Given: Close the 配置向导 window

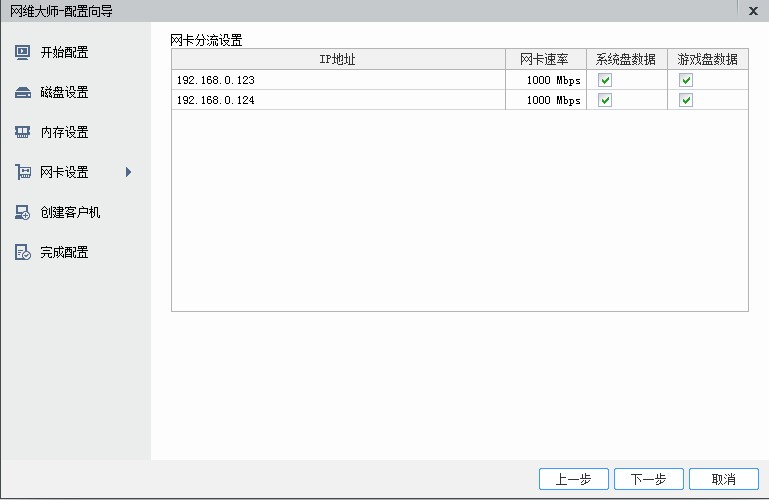Looking at the screenshot, I should (753, 11).
